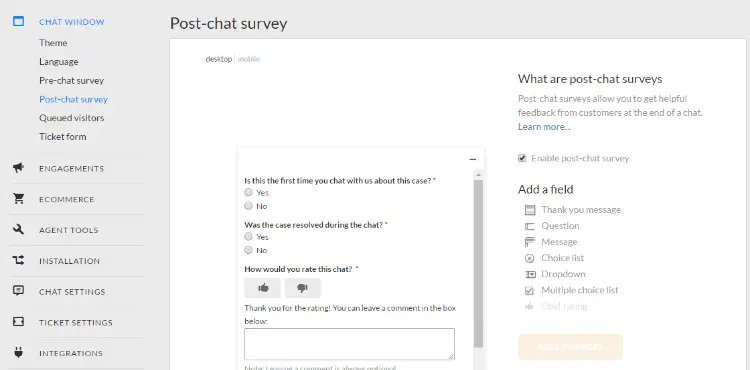This screenshot has height=370, width=750.
Task: Click the 'Thank you for the rating!' message text
Action: (350, 315)
